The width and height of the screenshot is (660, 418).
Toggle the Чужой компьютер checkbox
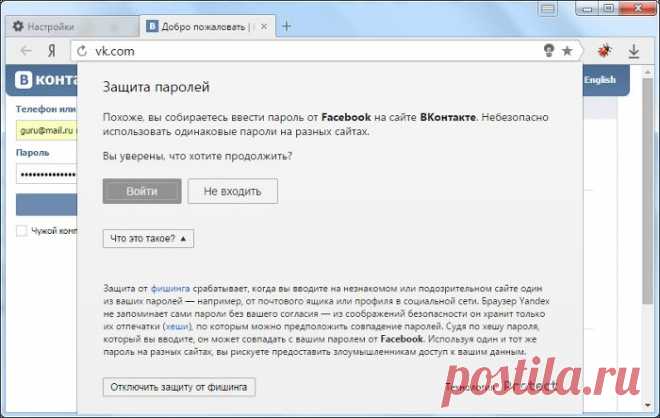tap(21, 231)
